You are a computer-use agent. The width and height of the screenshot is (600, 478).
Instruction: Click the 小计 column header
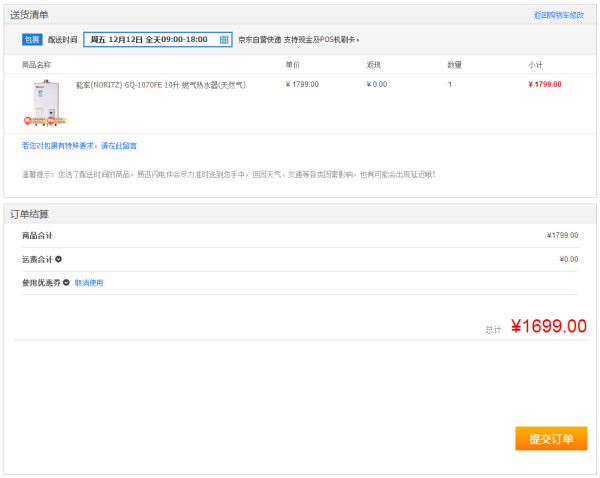pos(535,65)
